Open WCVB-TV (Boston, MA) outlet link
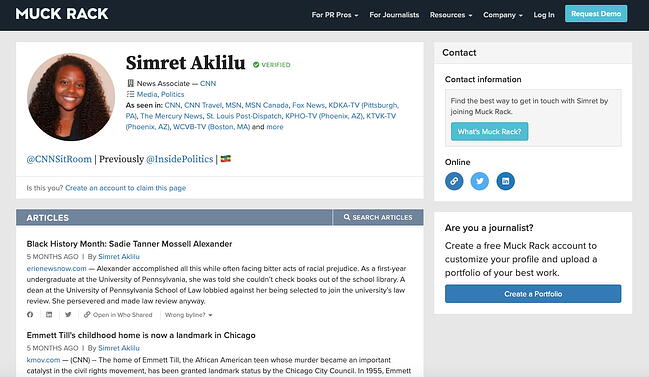The width and height of the screenshot is (649, 377). pyautogui.click(x=212, y=127)
